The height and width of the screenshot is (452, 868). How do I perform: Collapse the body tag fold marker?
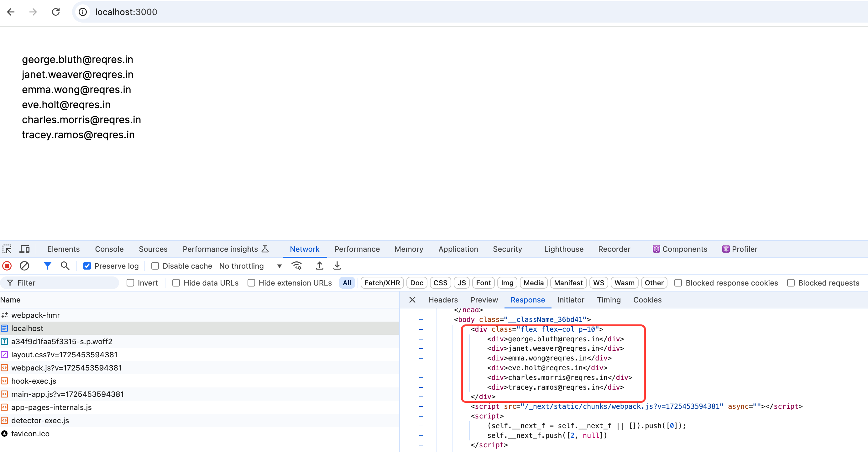click(x=421, y=319)
